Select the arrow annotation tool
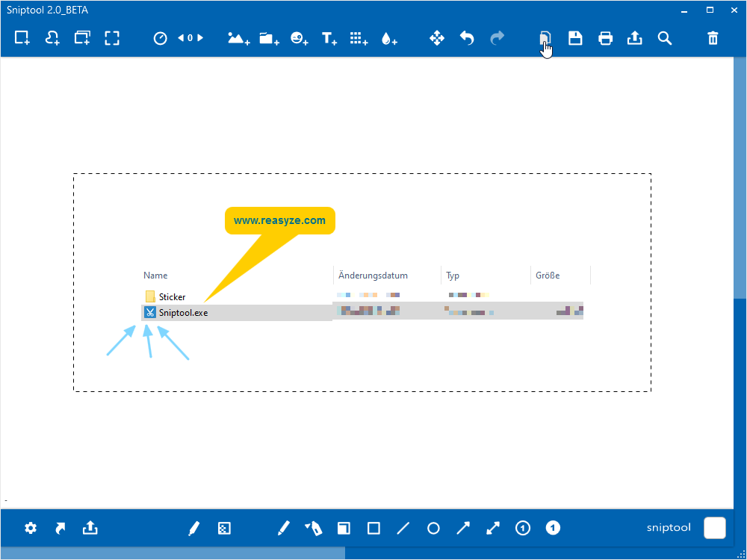Screen dimensions: 747x560 [462, 528]
